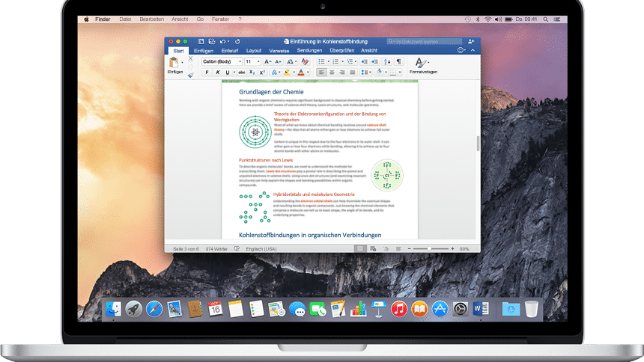Screen dimensions: 644x362
Task: Click the smiley feedback button
Action: (461, 50)
